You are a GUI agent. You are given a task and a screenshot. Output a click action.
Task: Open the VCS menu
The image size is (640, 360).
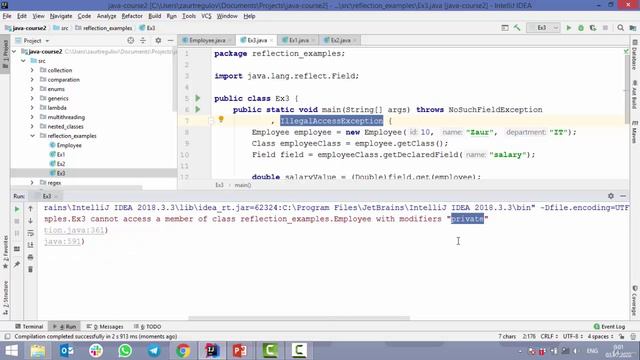click(206, 16)
